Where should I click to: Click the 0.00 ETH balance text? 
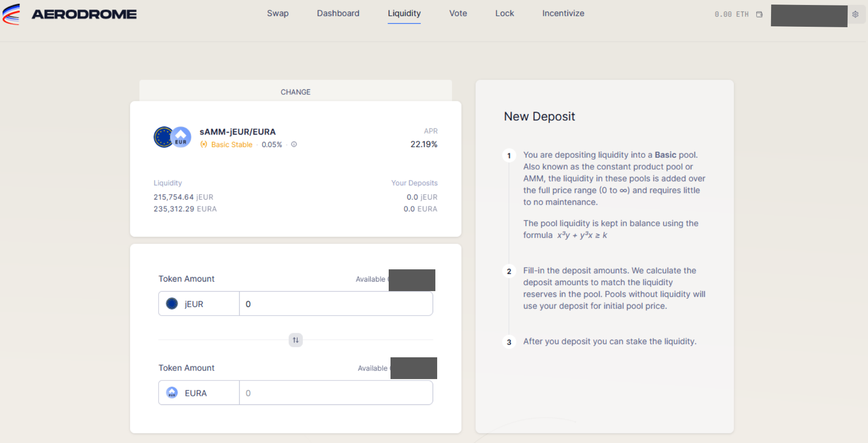click(x=732, y=15)
